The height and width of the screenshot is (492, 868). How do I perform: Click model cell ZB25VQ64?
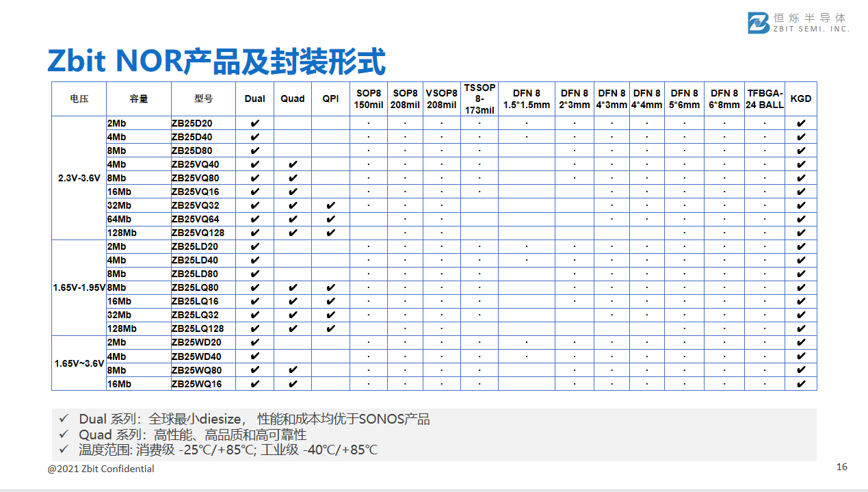point(204,219)
